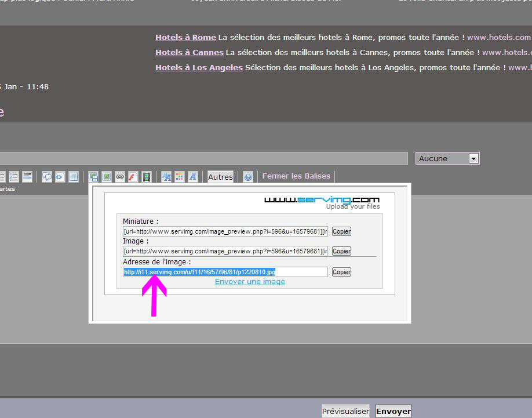Open the Hotels à Cannes ad link

pos(190,53)
